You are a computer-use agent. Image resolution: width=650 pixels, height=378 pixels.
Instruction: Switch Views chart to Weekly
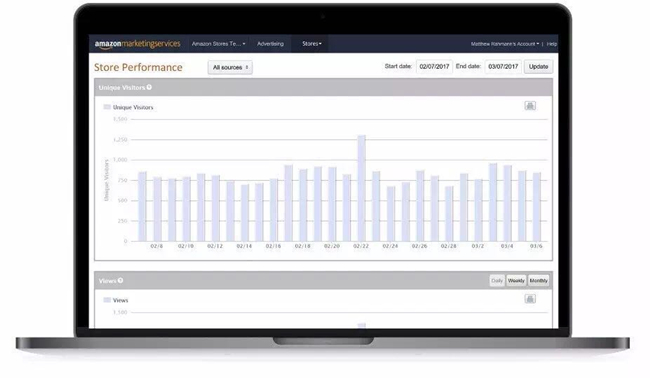(516, 281)
